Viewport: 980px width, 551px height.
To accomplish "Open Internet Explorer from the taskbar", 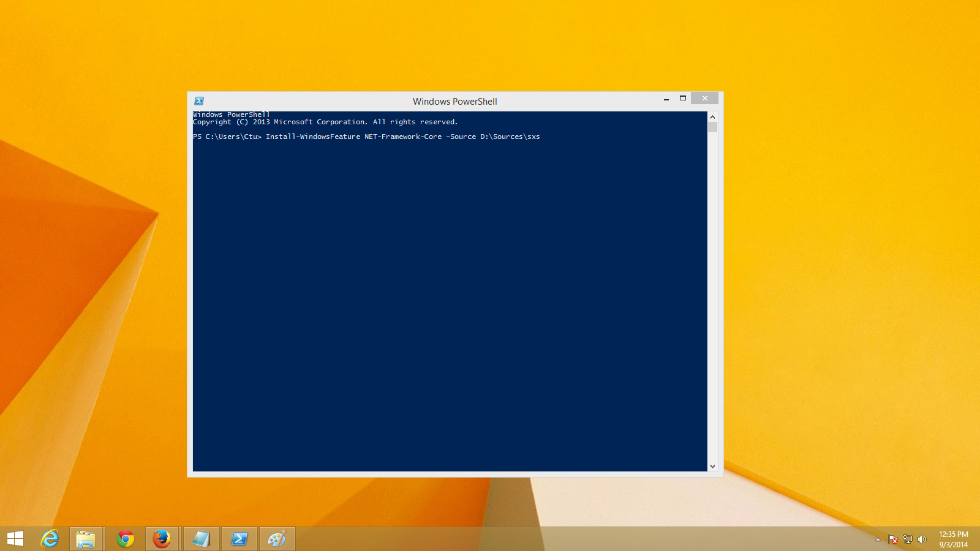I will coord(49,539).
